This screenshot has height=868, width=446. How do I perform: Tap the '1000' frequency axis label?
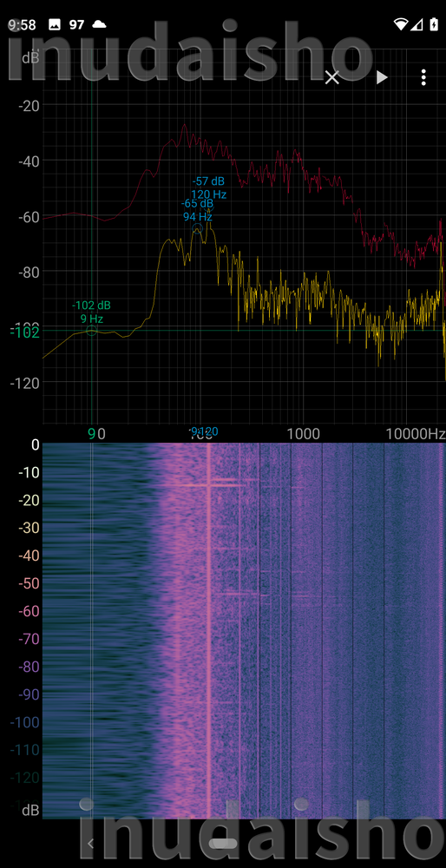pos(302,433)
